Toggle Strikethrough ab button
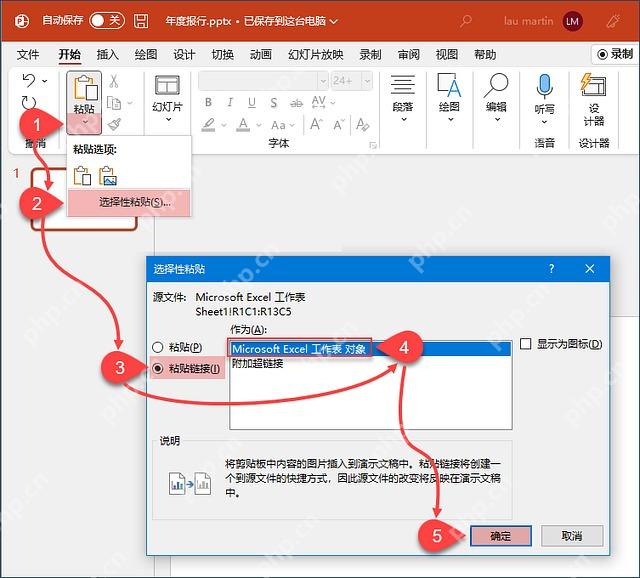Viewport: 640px width, 578px height. tap(296, 103)
